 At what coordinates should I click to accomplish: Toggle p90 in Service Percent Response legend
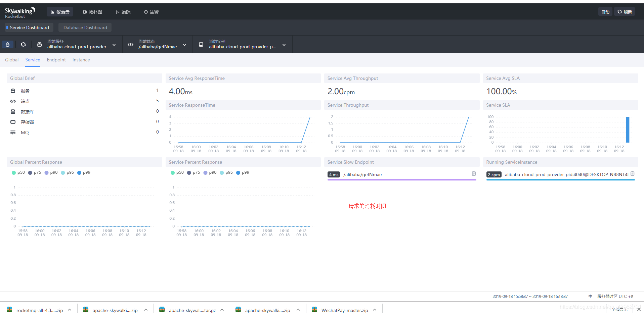point(210,172)
